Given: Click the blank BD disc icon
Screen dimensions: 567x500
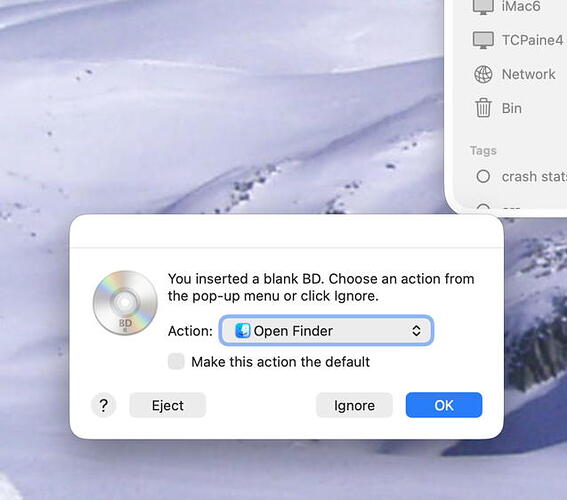Looking at the screenshot, I should coord(125,303).
